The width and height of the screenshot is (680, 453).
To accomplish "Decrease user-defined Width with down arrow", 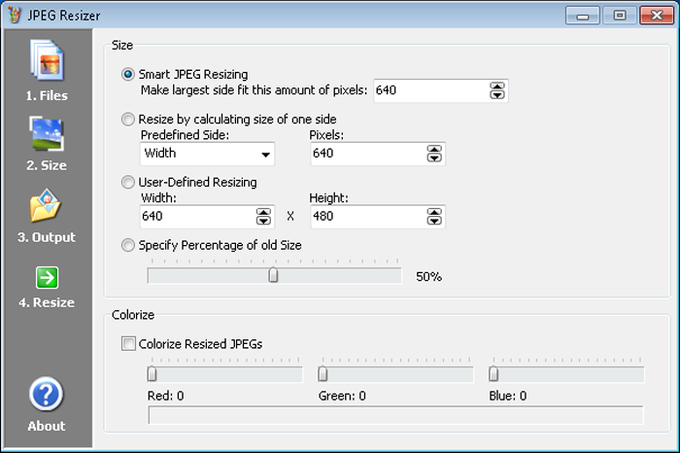I will (263, 221).
